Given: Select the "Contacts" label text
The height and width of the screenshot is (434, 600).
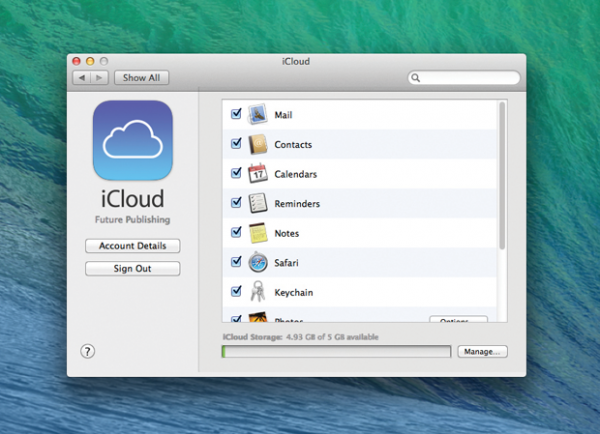Looking at the screenshot, I should click(293, 145).
